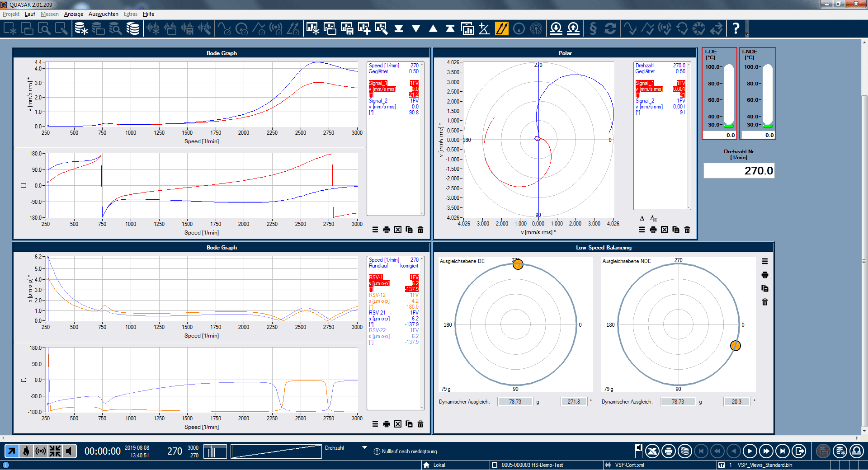Open top Bode Graph options menu icon
The image size is (868, 470).
(375, 230)
